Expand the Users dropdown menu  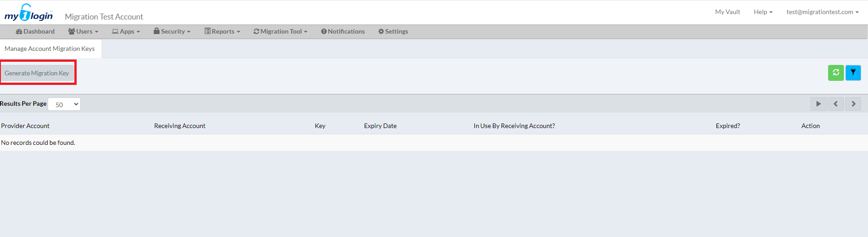tap(83, 31)
